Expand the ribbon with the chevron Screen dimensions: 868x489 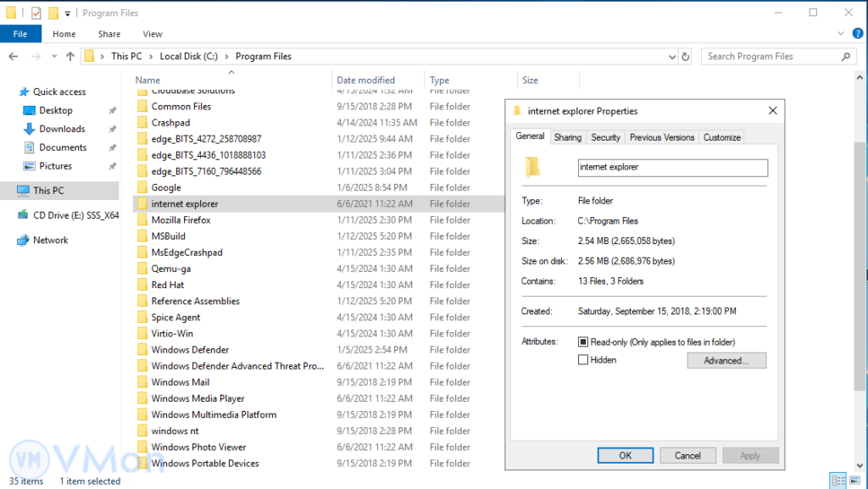point(841,34)
